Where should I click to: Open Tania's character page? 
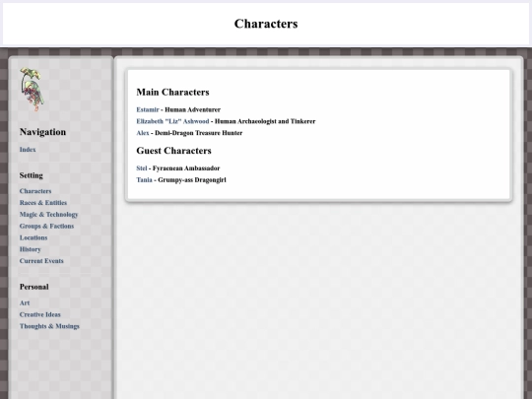[144, 180]
